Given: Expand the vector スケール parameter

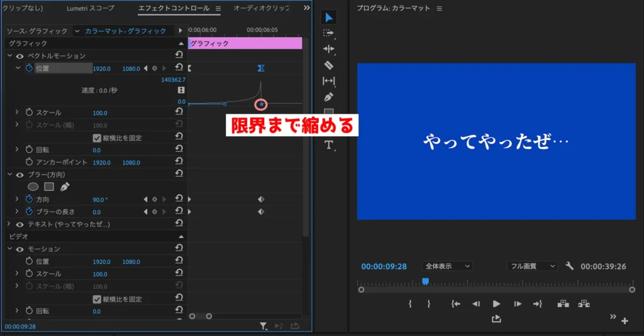Looking at the screenshot, I should coord(17,112).
